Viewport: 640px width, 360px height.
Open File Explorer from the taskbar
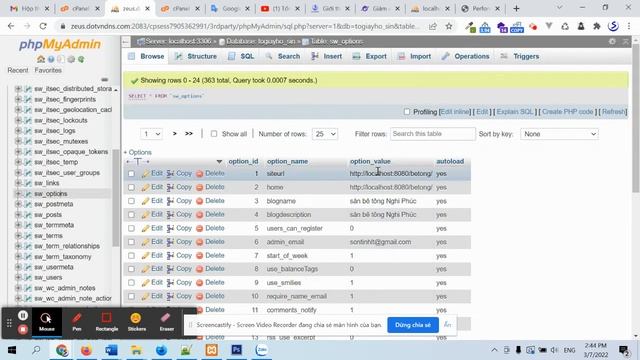pyautogui.click(x=136, y=350)
